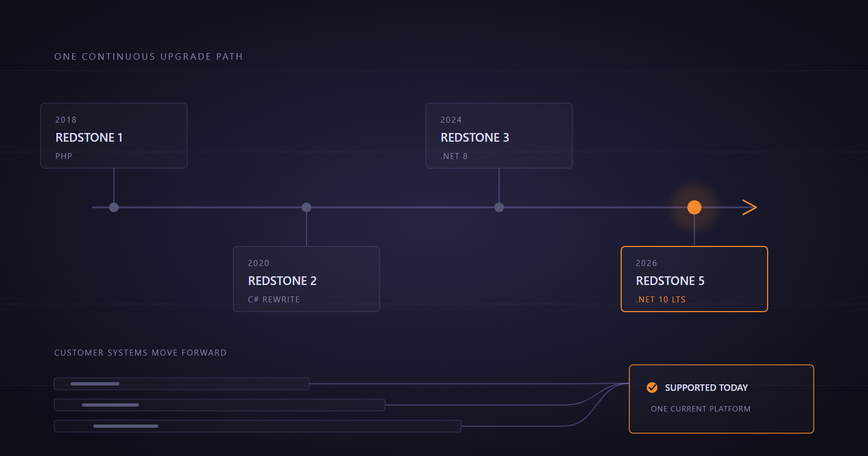Open the Redstone 1 card

tap(114, 136)
